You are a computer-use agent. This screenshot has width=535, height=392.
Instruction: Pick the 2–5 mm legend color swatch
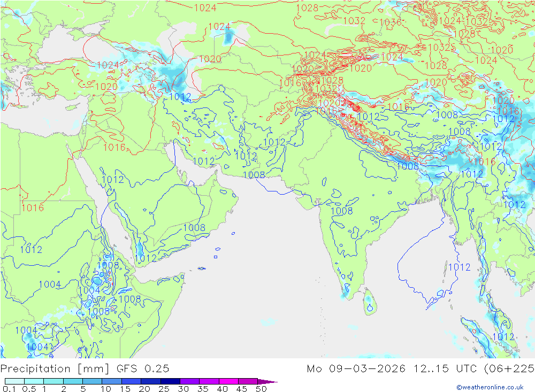[x=73, y=381]
